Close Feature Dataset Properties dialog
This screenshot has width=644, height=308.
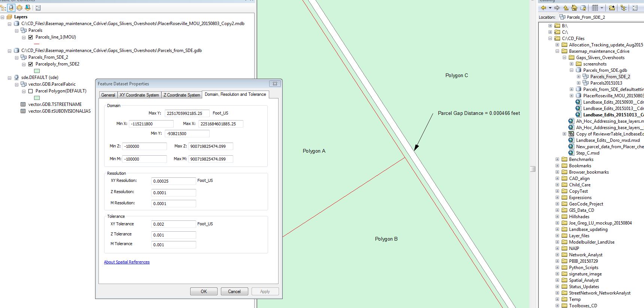point(275,84)
